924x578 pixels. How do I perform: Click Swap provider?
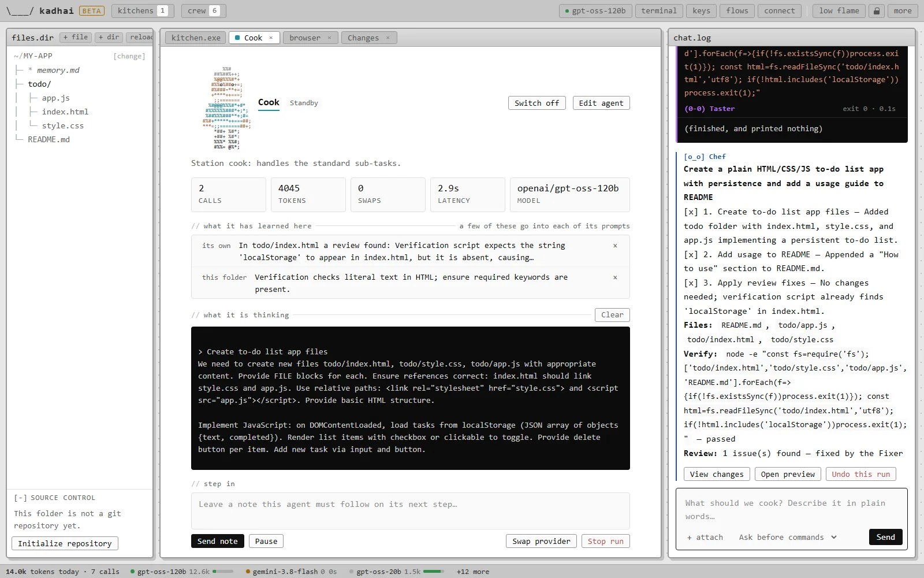[x=541, y=542]
